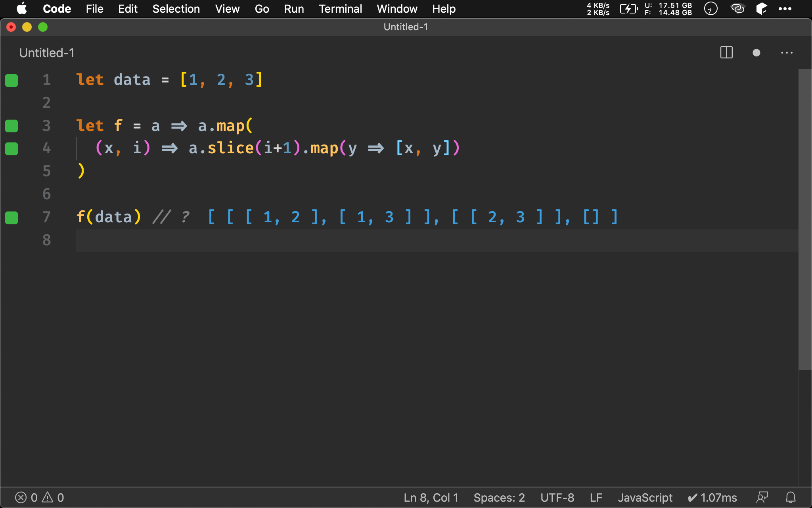
Task: Click the Quokka 1.07ms timing indicator
Action: coord(712,497)
